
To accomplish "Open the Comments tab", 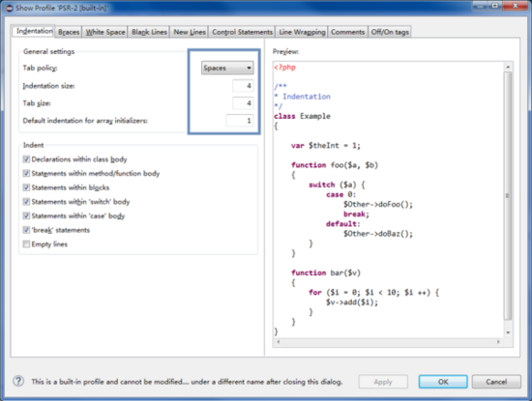I will (348, 32).
